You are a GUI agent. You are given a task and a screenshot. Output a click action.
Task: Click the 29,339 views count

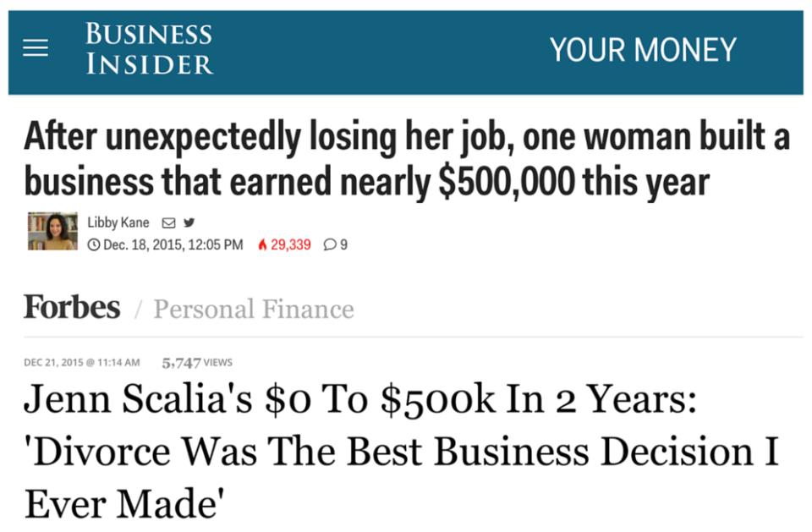(290, 245)
